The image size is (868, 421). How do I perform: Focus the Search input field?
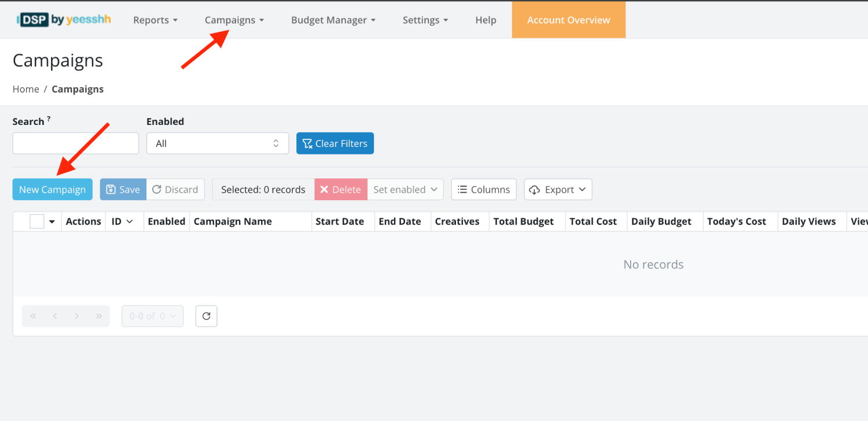tap(76, 143)
